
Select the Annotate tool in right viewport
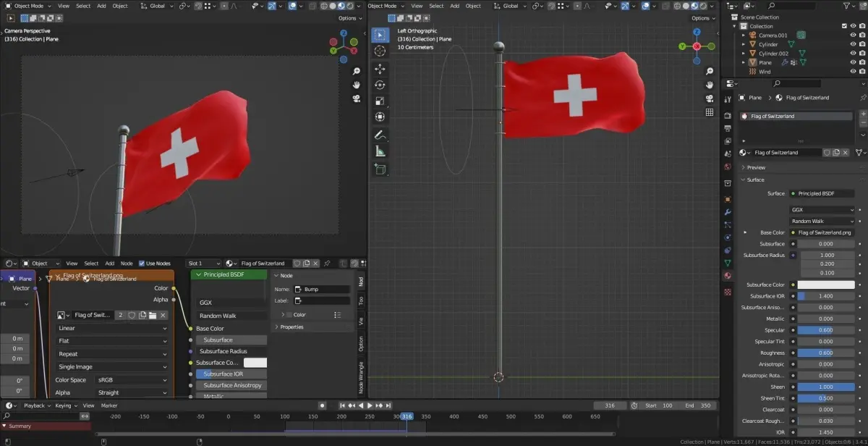pos(380,135)
